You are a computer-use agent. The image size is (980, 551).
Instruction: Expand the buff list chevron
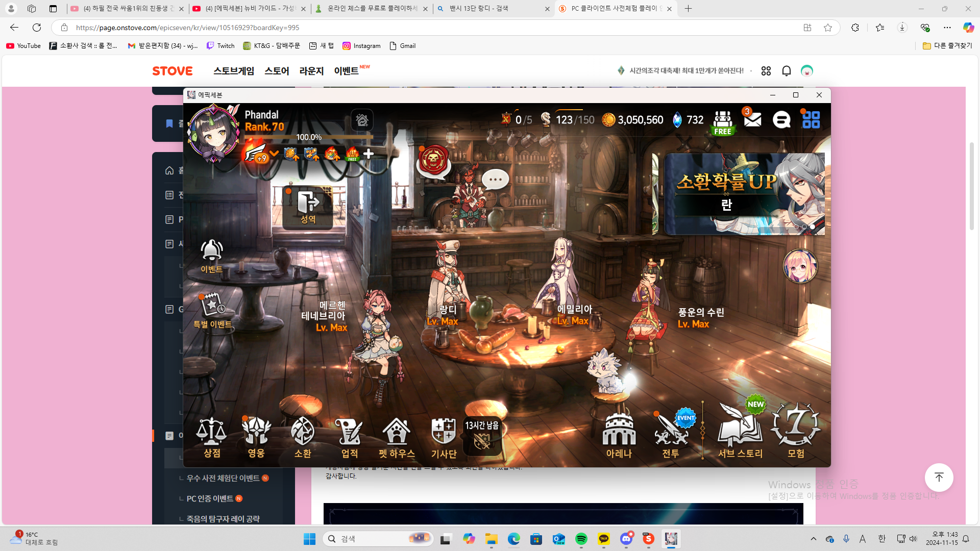tap(274, 154)
